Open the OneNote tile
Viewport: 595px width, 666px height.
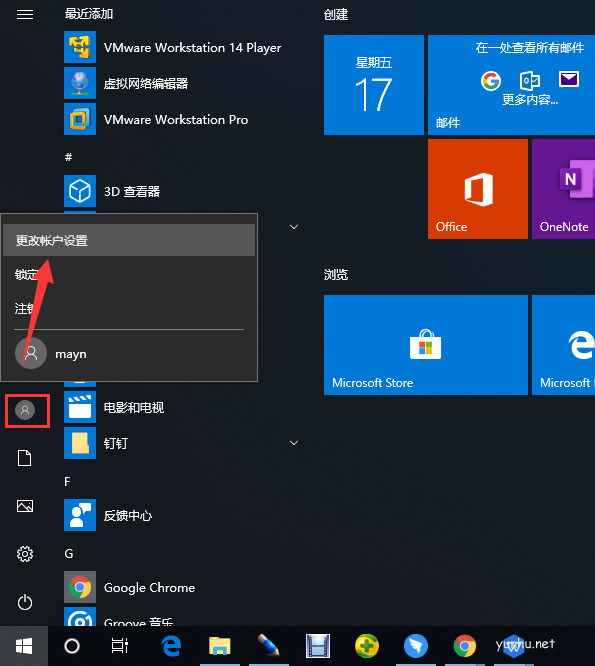[564, 189]
